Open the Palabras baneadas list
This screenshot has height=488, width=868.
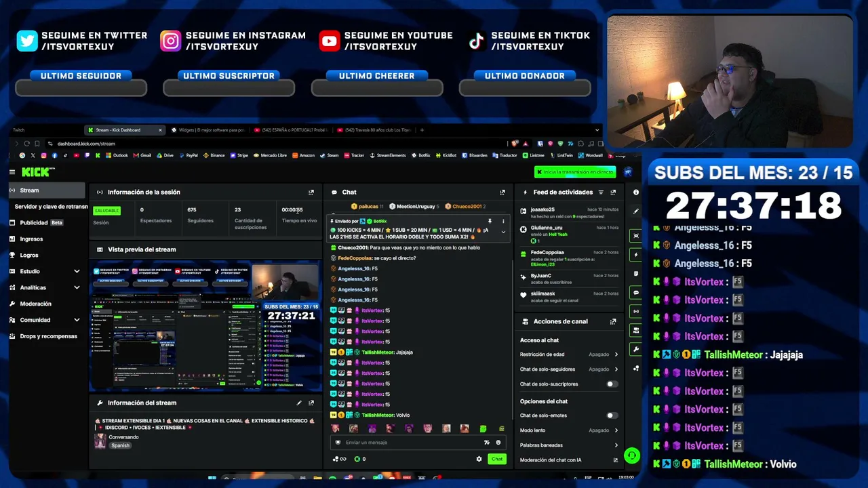click(x=568, y=445)
